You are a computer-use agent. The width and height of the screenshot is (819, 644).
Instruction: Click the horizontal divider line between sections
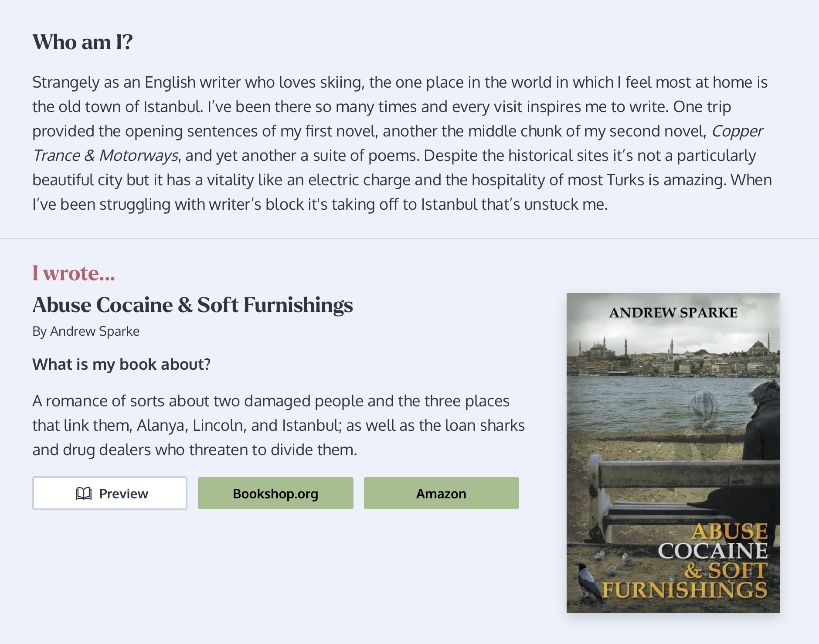(x=409, y=239)
